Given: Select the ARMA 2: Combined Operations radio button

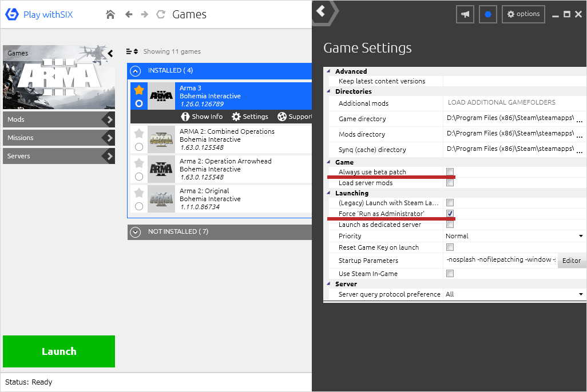Looking at the screenshot, I should 139,147.
